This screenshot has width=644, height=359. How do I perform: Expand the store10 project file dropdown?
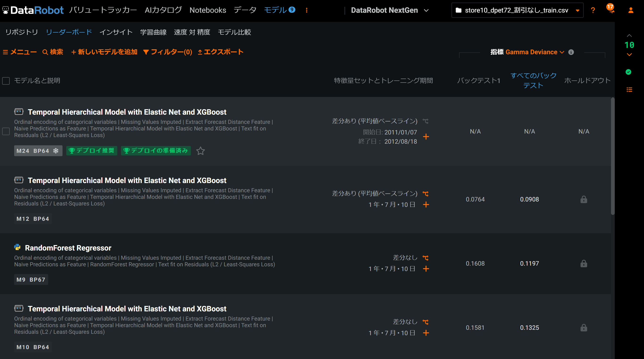tap(577, 10)
